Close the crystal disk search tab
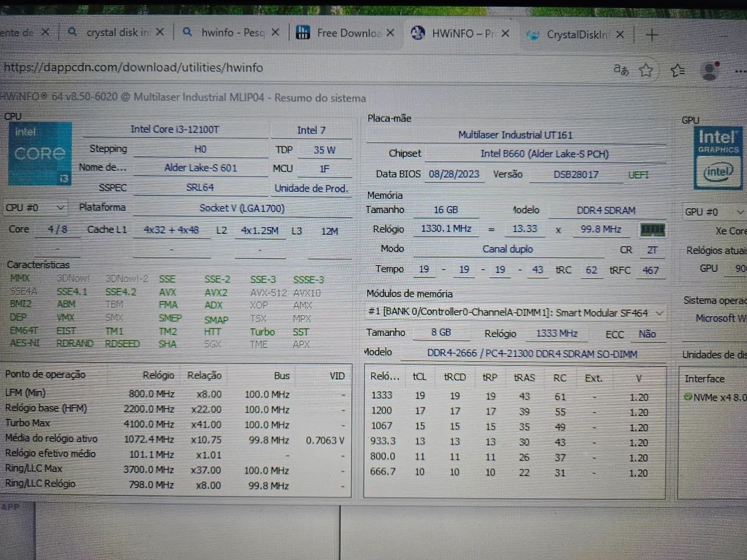Screen dimensions: 747x560 tap(160, 32)
